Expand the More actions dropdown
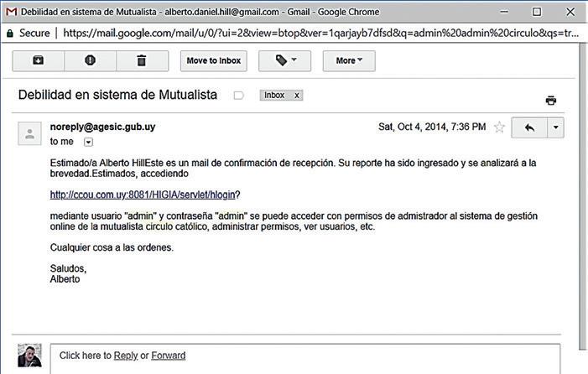The image size is (588, 374). [x=349, y=60]
